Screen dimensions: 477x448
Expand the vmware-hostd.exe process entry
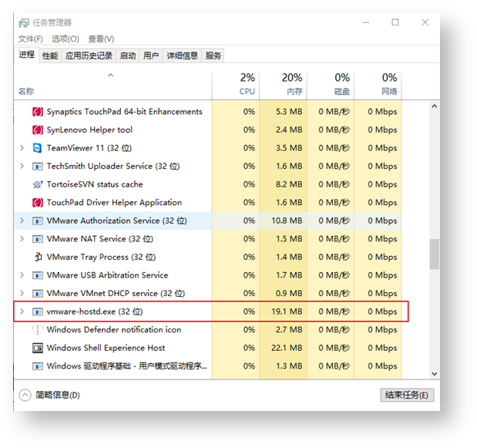point(22,312)
